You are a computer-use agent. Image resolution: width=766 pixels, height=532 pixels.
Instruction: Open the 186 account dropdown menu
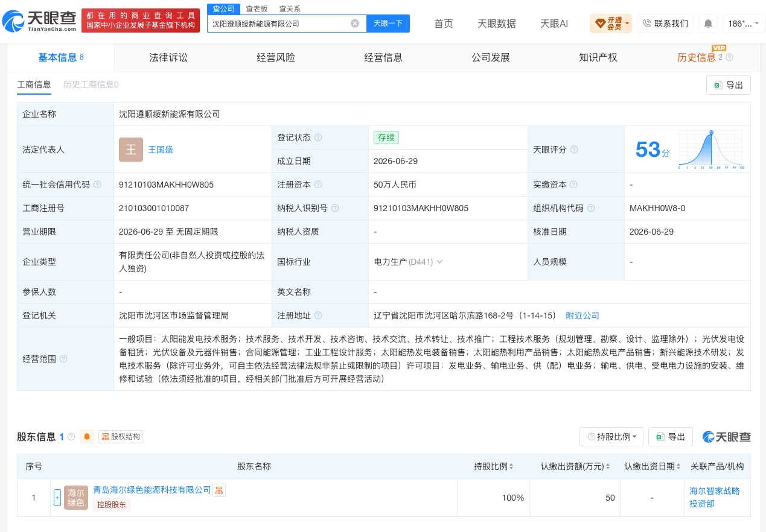(744, 24)
